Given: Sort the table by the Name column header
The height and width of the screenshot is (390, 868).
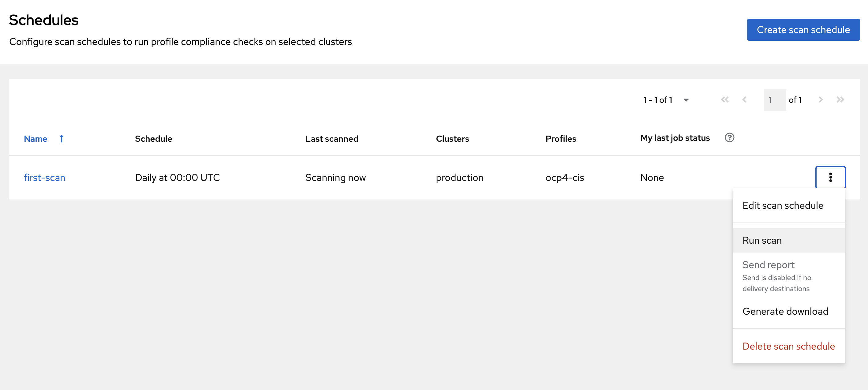Looking at the screenshot, I should pyautogui.click(x=36, y=139).
